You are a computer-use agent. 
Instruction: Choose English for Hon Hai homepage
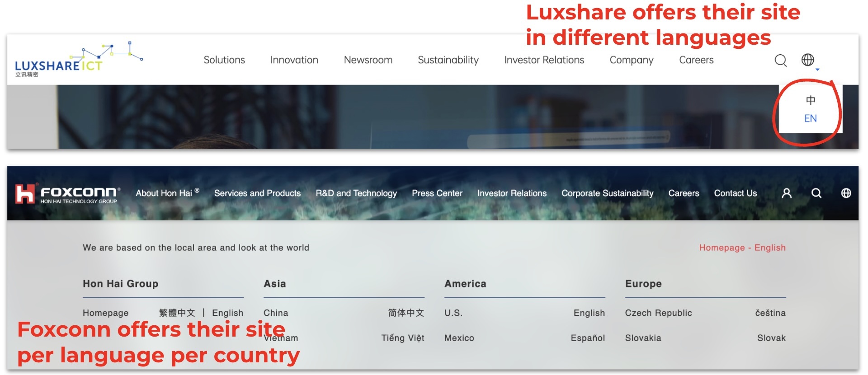pos(228,313)
